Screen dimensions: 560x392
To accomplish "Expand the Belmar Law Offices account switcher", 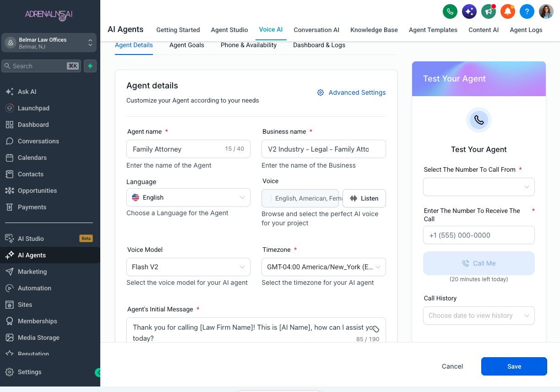I will [49, 43].
